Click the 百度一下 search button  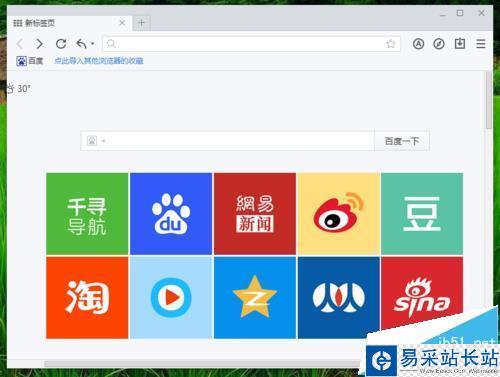click(402, 141)
